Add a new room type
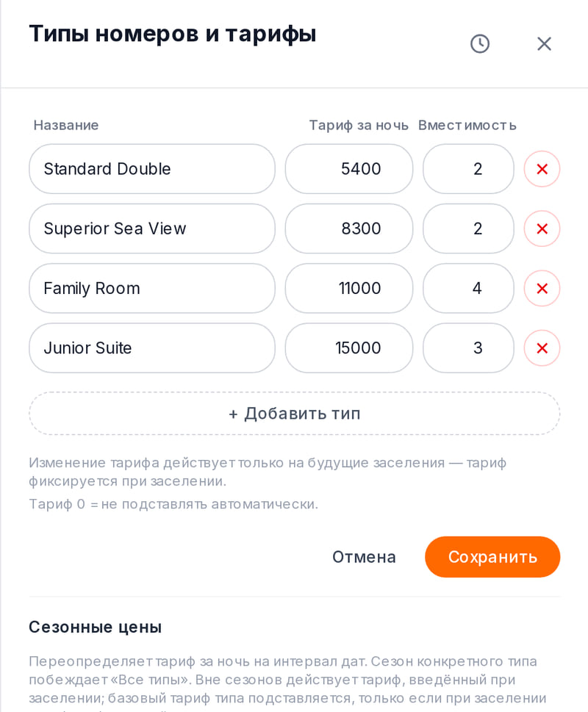 point(294,414)
